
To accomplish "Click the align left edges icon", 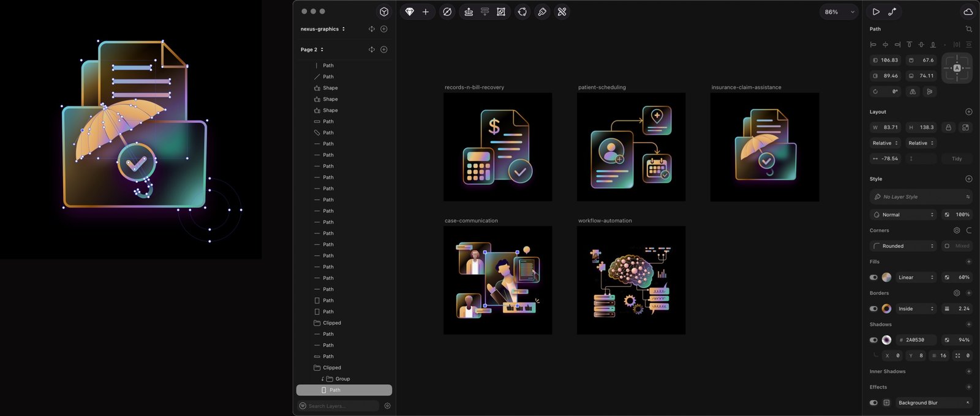I will click(873, 45).
